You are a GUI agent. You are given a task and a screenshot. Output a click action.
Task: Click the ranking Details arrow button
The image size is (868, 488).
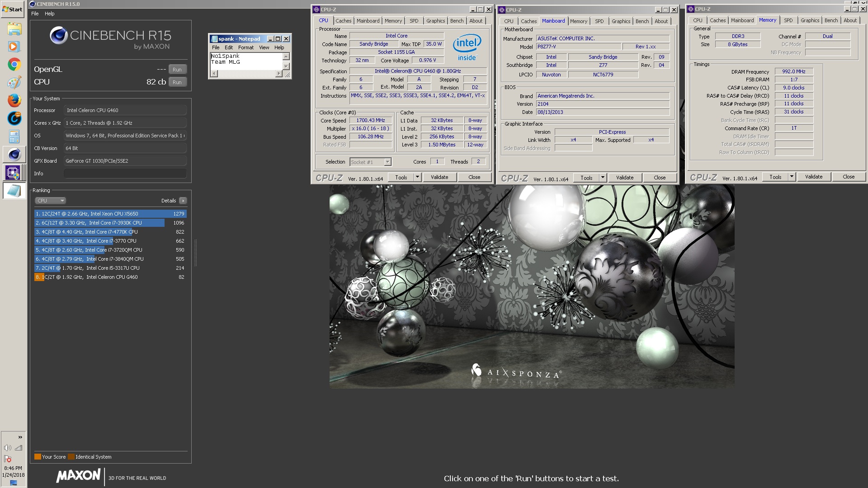(183, 201)
